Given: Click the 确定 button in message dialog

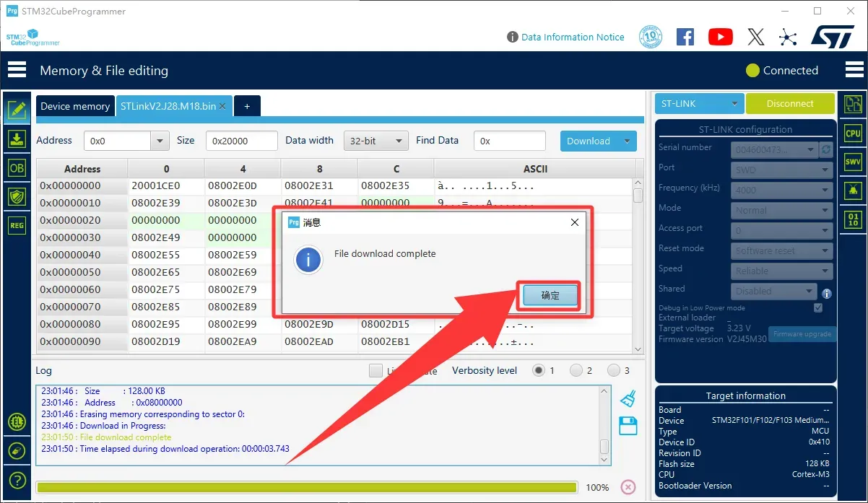Looking at the screenshot, I should click(x=550, y=296).
